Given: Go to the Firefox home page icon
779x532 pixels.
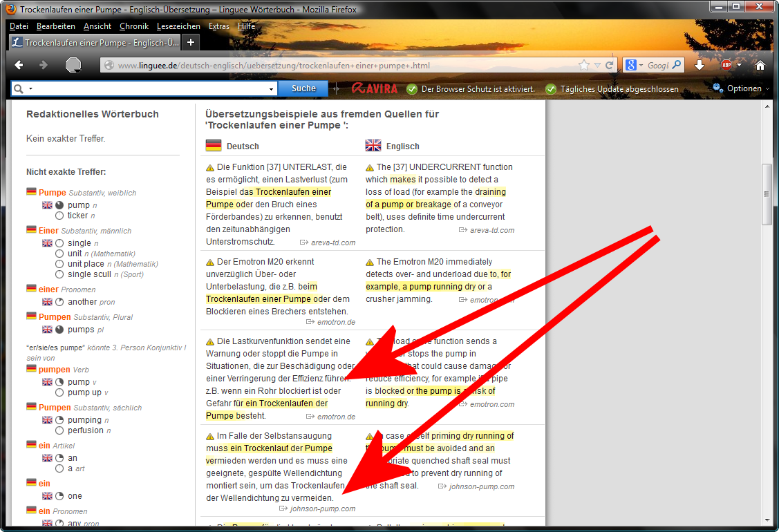Looking at the screenshot, I should [760, 65].
